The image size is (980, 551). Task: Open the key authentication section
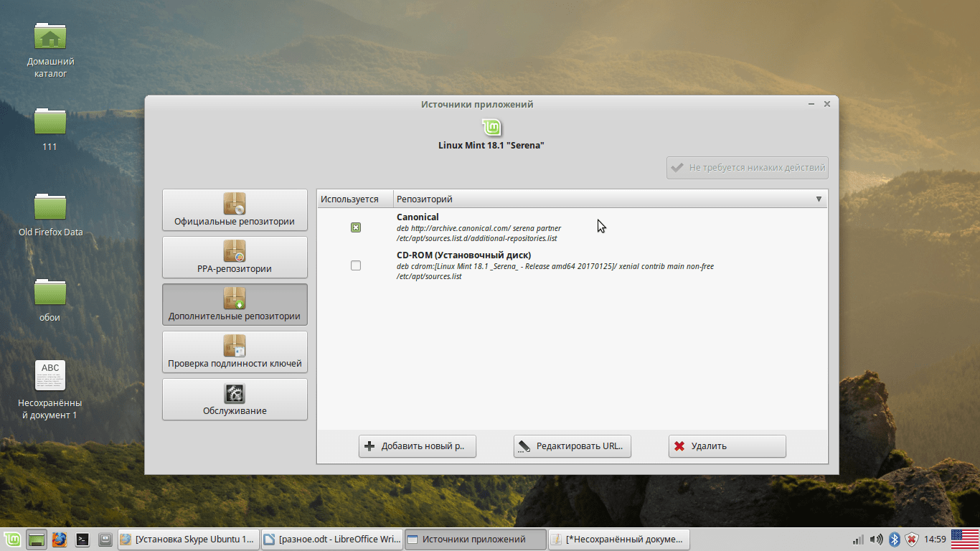coord(235,352)
